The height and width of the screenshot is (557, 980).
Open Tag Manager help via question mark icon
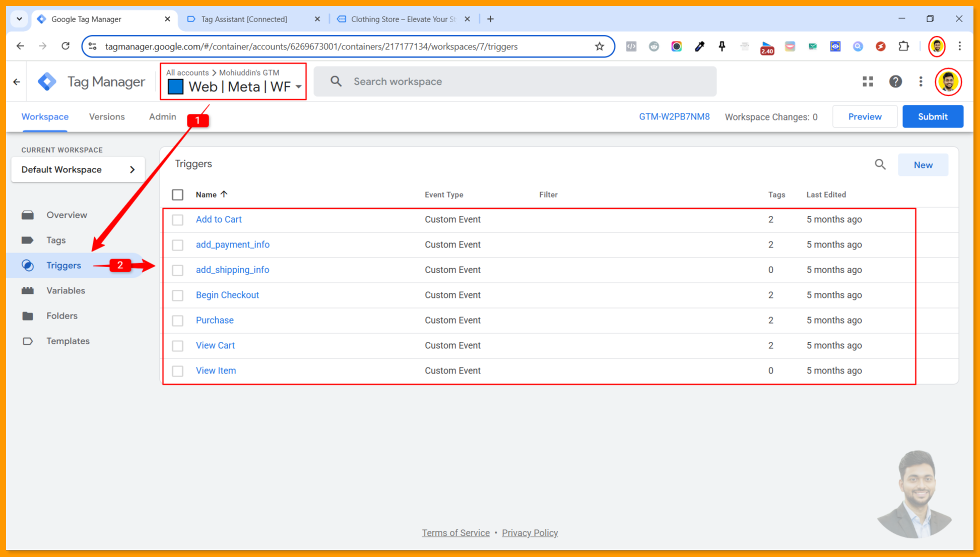coord(896,81)
